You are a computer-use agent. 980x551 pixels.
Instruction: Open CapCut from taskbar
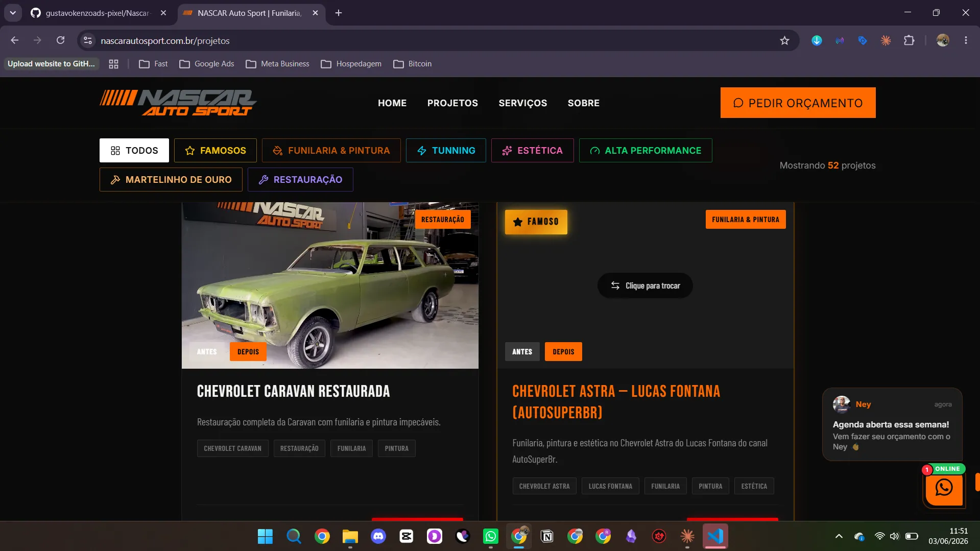pyautogui.click(x=407, y=536)
